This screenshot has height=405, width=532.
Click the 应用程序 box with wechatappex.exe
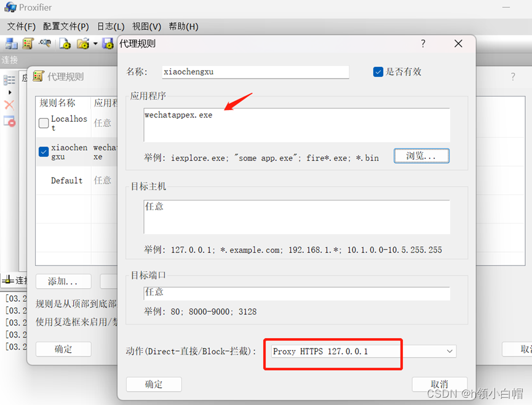(x=297, y=125)
